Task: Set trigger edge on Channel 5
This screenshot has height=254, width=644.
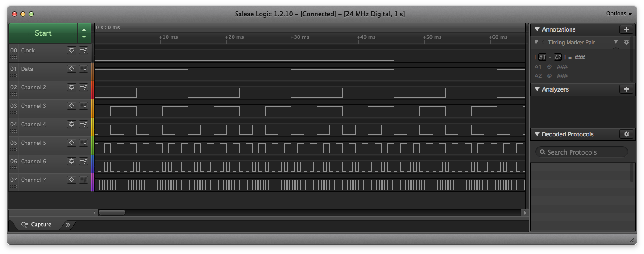Action: [84, 143]
